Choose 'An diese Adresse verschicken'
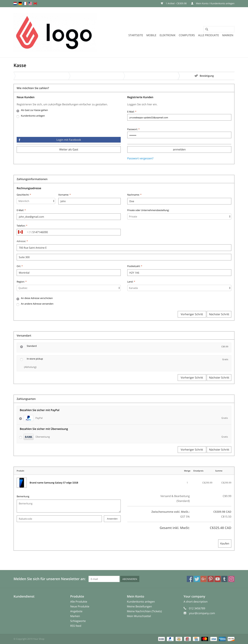Viewport: 248px width, 644px height. tap(18, 299)
